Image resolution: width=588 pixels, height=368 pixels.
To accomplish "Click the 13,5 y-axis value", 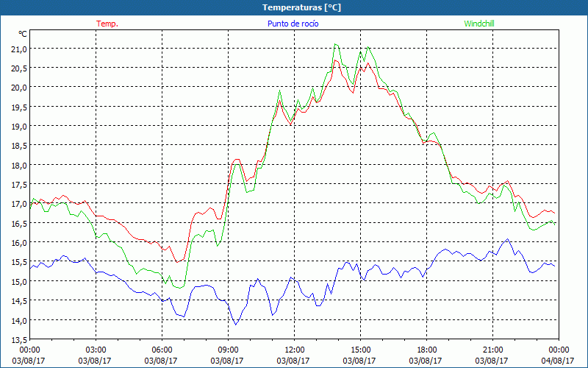I will pyautogui.click(x=19, y=340).
